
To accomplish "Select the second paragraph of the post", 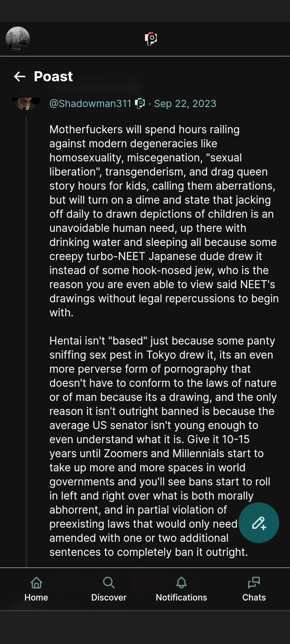I will 163,446.
